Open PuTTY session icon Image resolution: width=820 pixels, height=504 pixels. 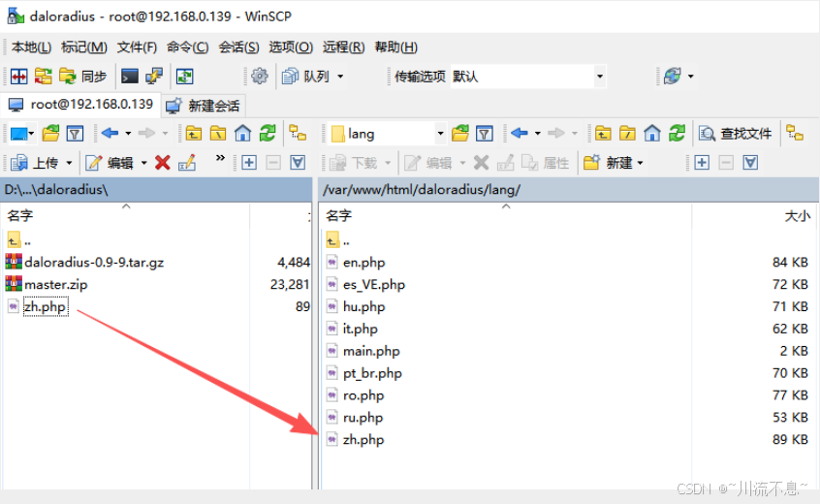pos(154,77)
